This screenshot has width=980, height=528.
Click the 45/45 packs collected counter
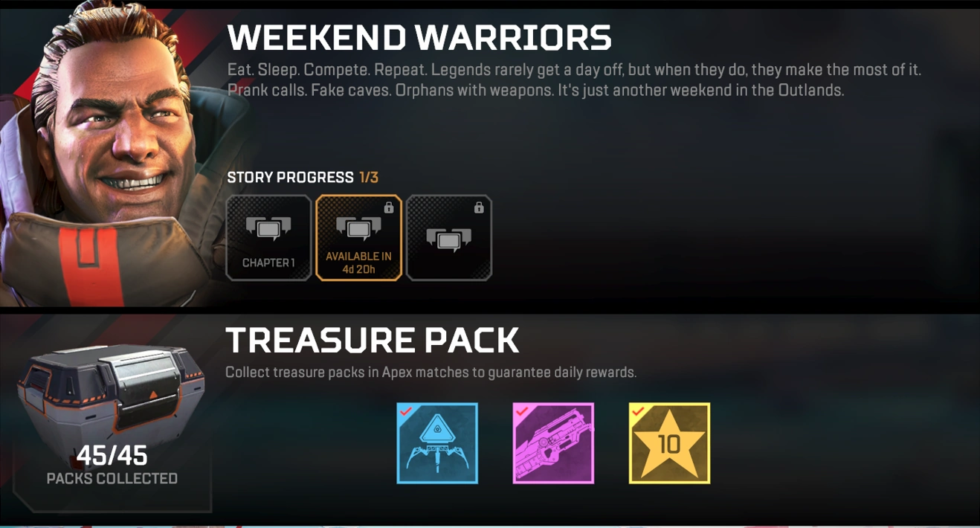click(x=112, y=464)
